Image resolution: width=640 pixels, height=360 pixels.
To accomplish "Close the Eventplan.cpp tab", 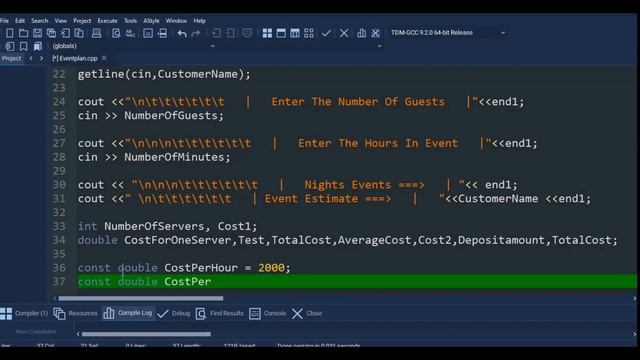I will [x=104, y=58].
